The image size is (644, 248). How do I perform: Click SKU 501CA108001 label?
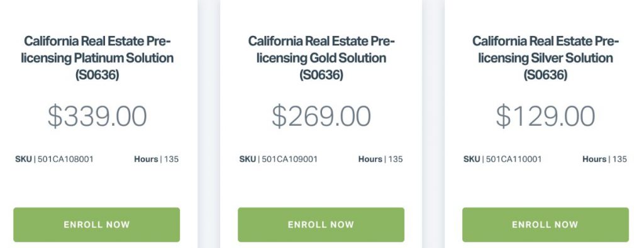click(54, 159)
